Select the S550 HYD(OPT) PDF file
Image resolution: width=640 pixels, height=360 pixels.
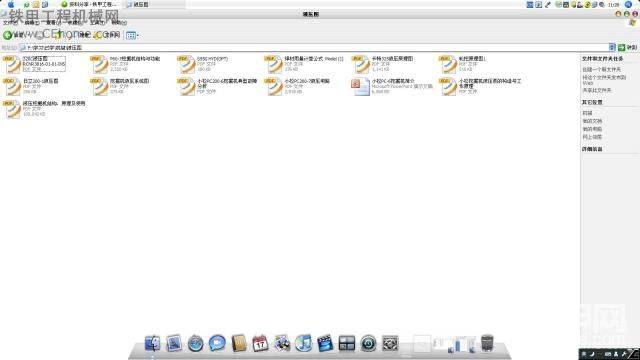pyautogui.click(x=203, y=64)
